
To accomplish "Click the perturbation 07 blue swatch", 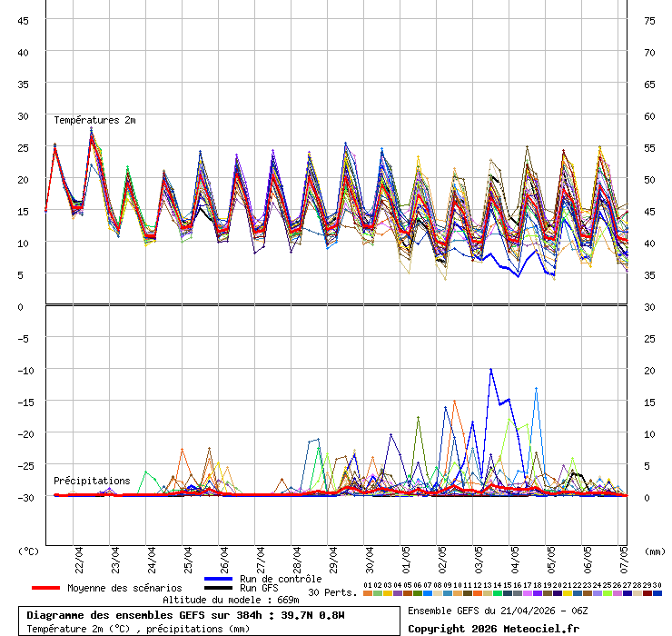I will point(428,592).
